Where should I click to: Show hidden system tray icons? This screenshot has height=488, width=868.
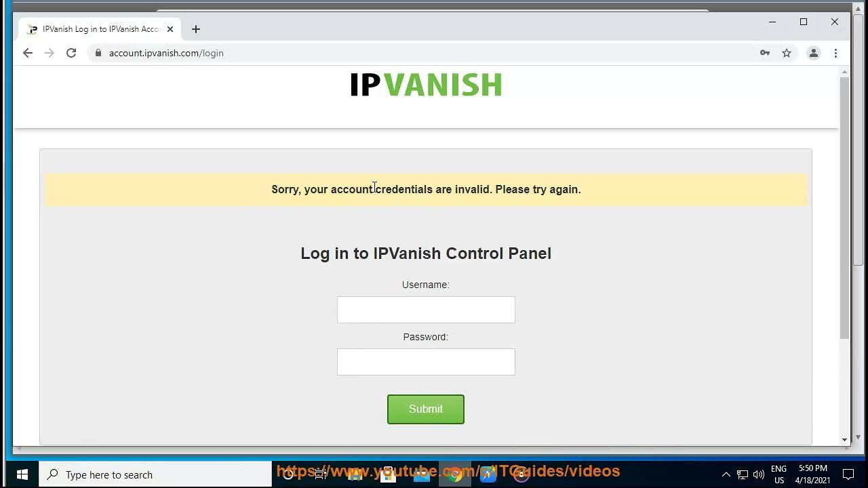point(726,474)
